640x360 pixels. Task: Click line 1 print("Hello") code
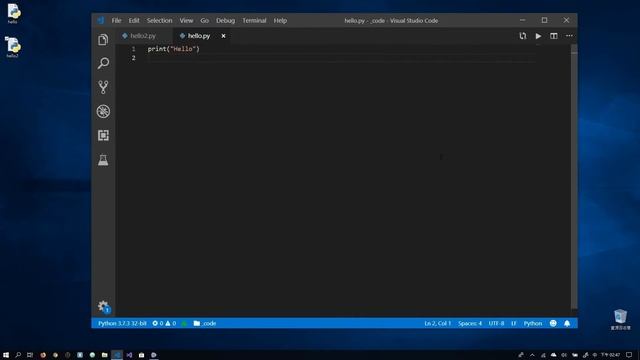(x=173, y=49)
